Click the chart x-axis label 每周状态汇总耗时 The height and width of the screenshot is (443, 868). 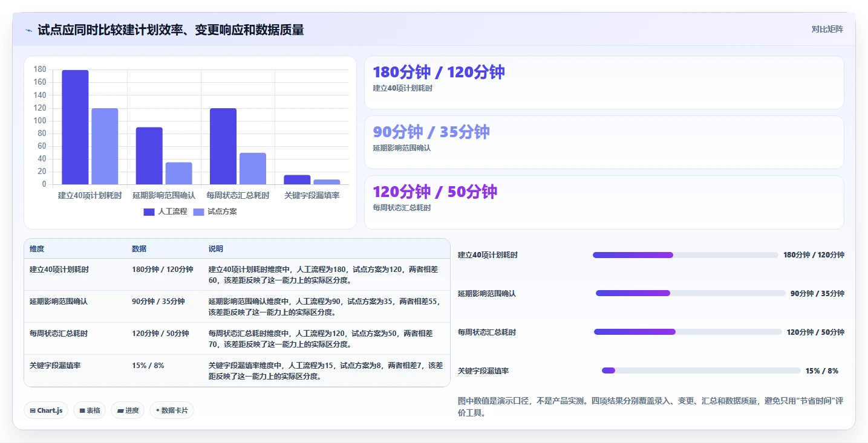[238, 195]
